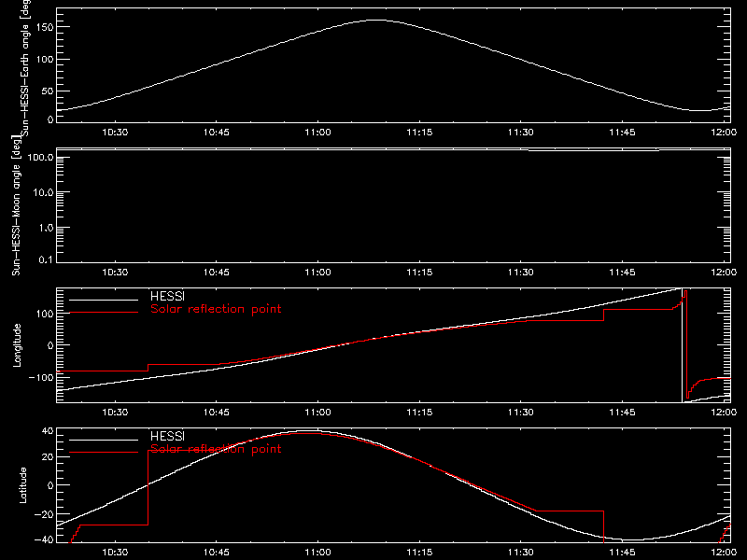Click '50' tick on Earth angle axis
Screen dimensions: 747x560
[x=48, y=91]
